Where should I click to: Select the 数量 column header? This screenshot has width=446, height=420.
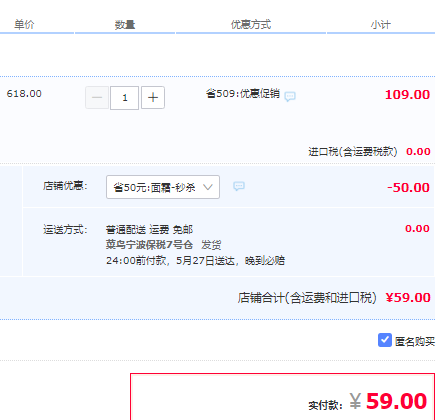pos(125,24)
